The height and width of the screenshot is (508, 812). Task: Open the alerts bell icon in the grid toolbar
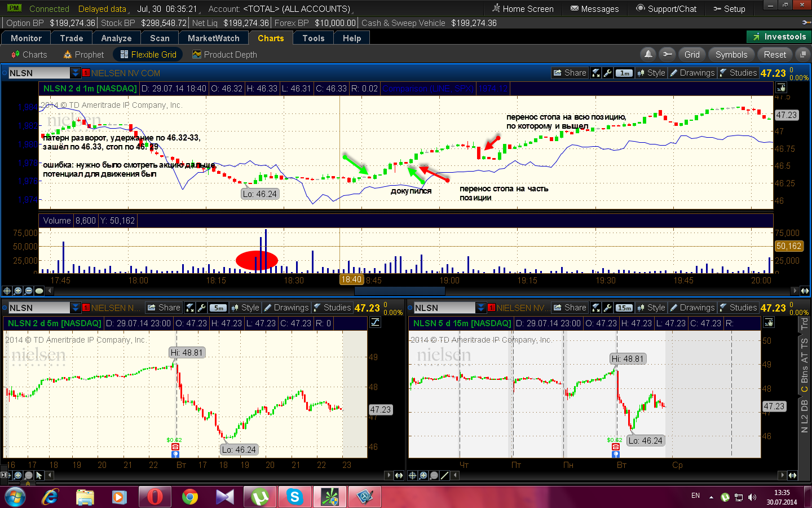[648, 54]
